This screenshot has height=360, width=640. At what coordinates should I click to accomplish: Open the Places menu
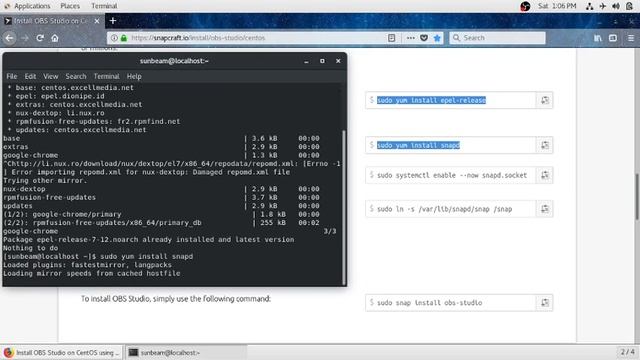pyautogui.click(x=70, y=6)
